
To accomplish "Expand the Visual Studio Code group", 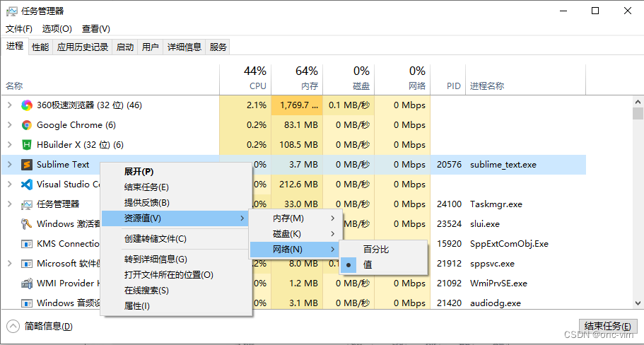I will [x=9, y=184].
